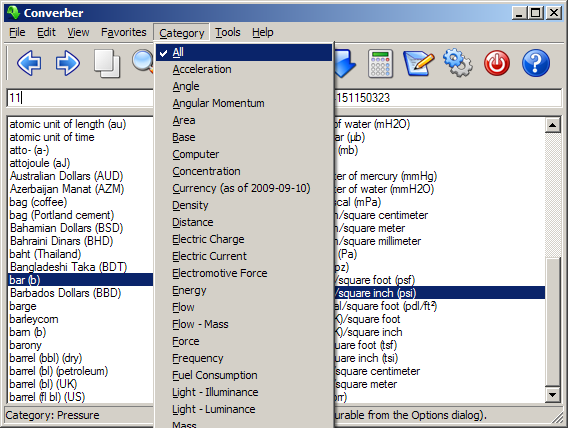Choose Light - Illuminance category
568x428 pixels.
coord(244,393)
